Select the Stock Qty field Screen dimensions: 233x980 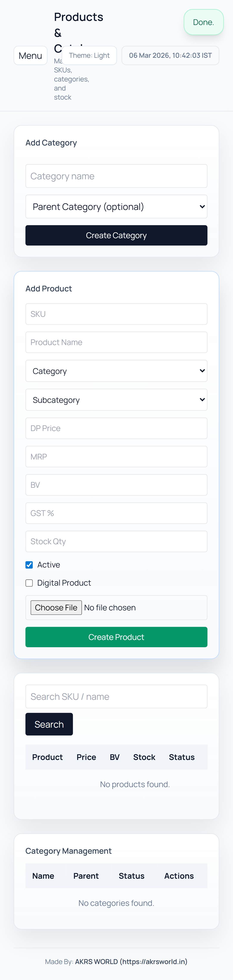[116, 541]
